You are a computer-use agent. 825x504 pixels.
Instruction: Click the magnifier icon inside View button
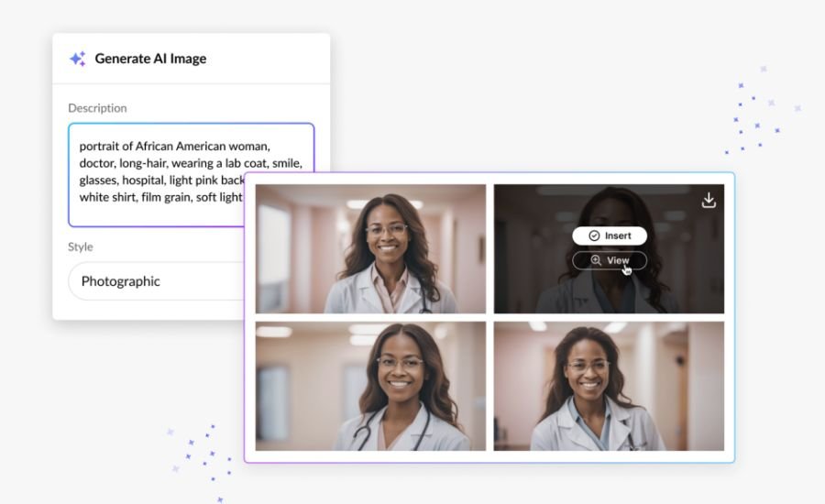[596, 260]
